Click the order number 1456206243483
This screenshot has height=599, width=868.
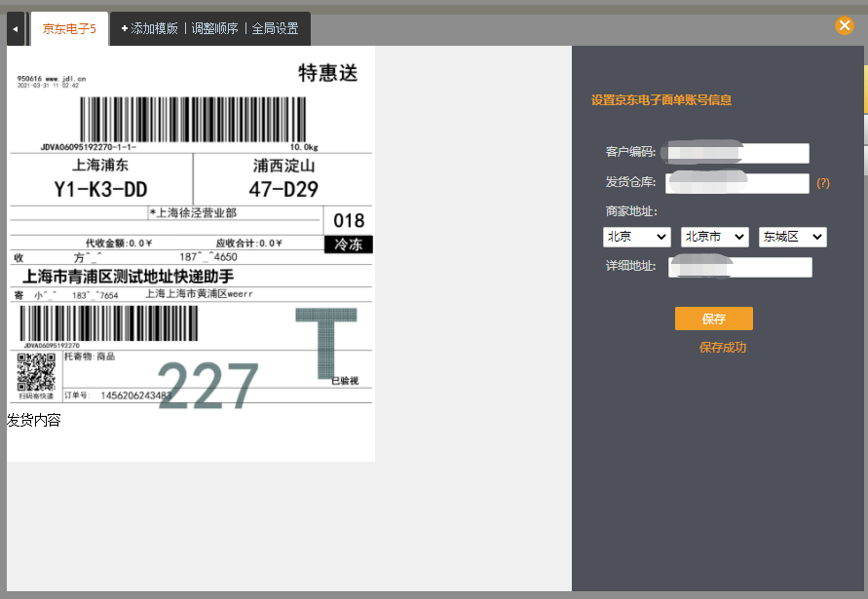pos(136,395)
